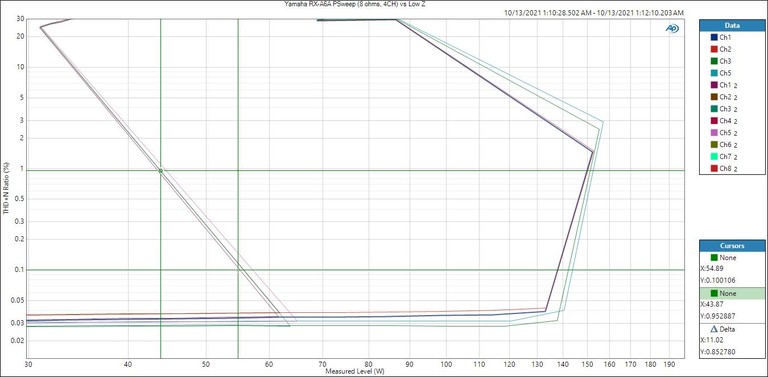Click the Ch8 2 label in Data legend
The width and height of the screenshot is (768, 377).
[x=729, y=169]
